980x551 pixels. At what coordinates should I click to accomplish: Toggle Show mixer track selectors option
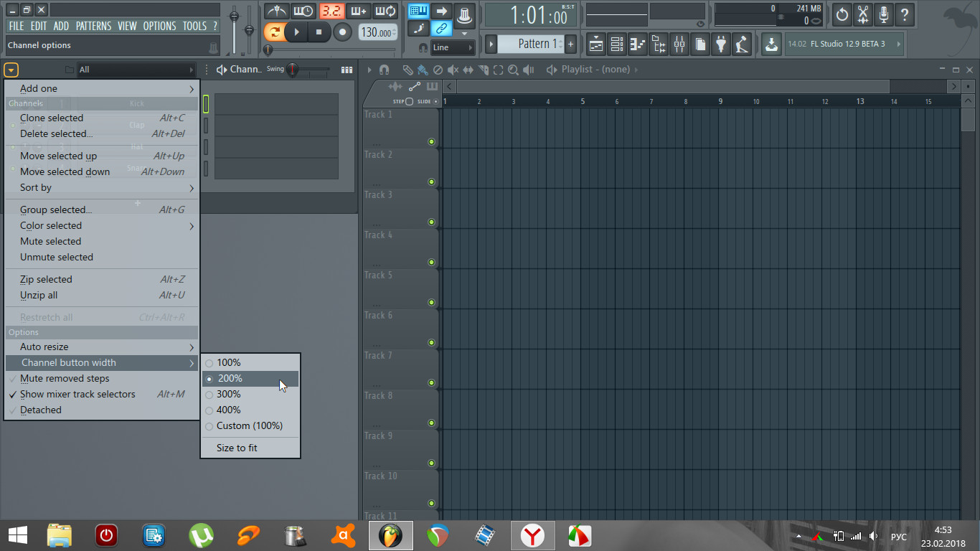point(77,394)
